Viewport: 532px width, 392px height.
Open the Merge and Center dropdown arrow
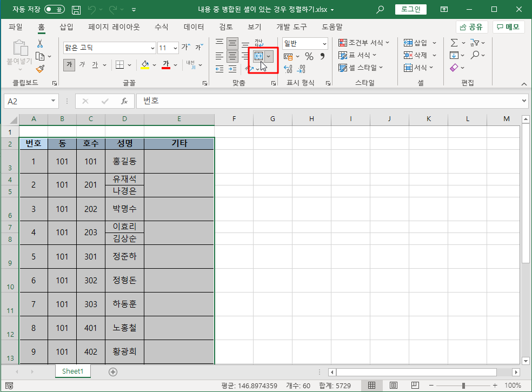(269, 56)
